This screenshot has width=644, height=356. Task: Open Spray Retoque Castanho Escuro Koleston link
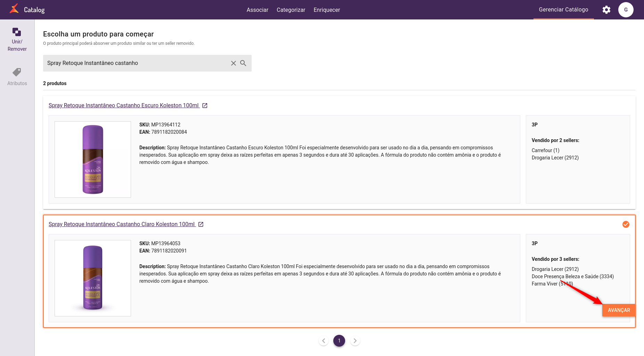click(x=124, y=106)
